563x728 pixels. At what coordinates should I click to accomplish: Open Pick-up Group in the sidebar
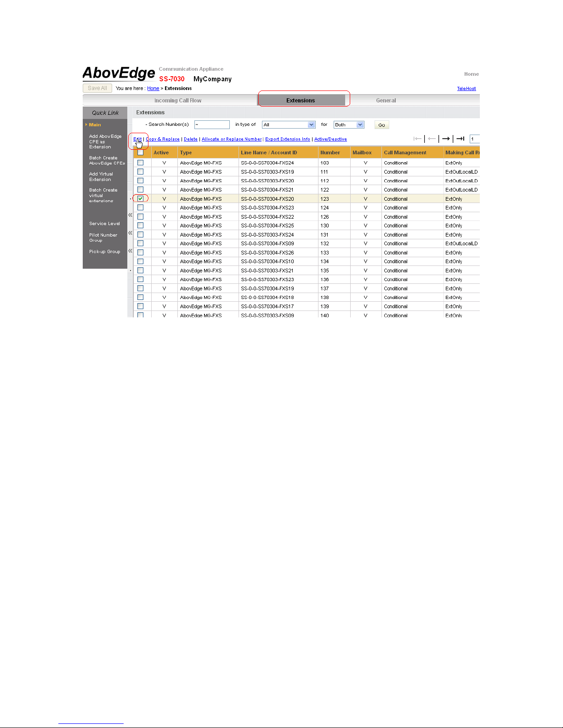(104, 252)
